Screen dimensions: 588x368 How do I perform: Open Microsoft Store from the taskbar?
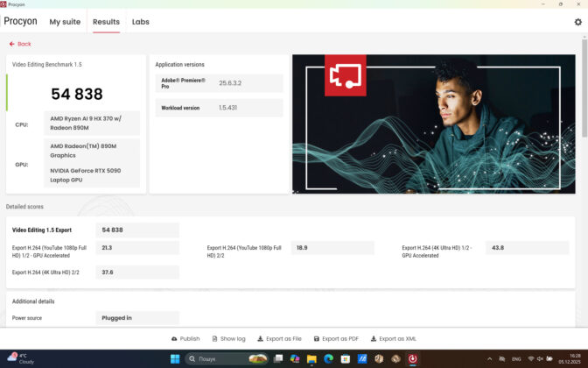pos(345,359)
